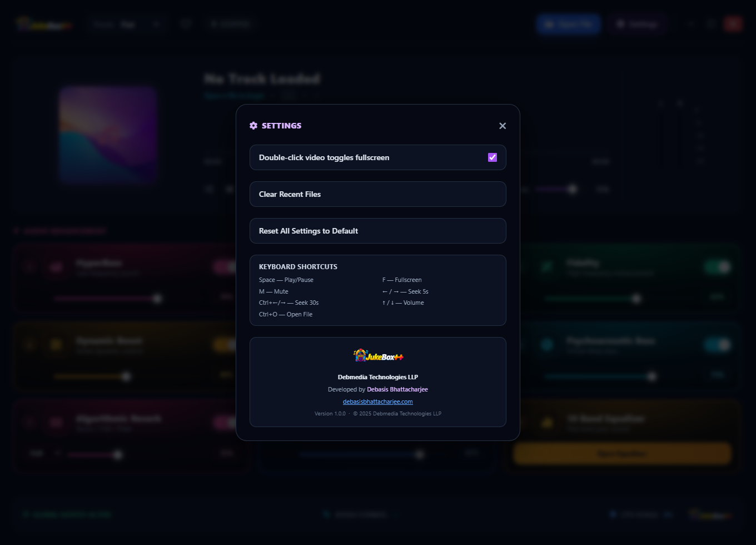Click the JukeBox++ logo in the about card
Screen dimensions: 756x545
(378, 356)
